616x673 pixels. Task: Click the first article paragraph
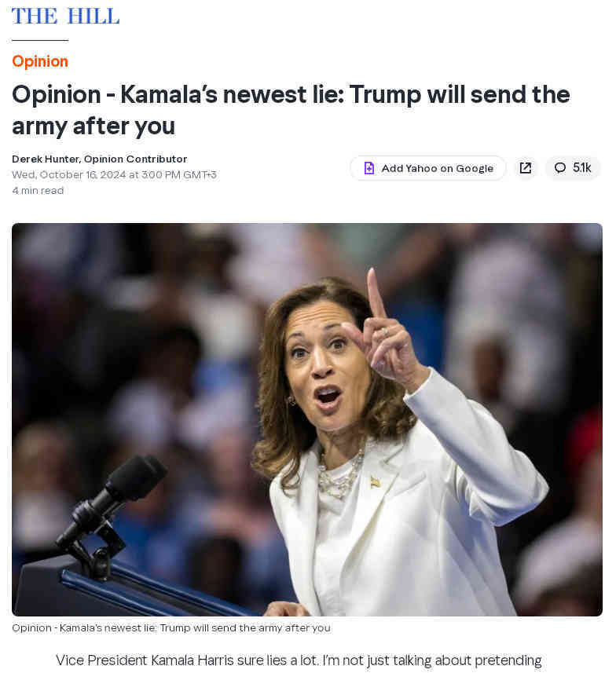tap(299, 660)
